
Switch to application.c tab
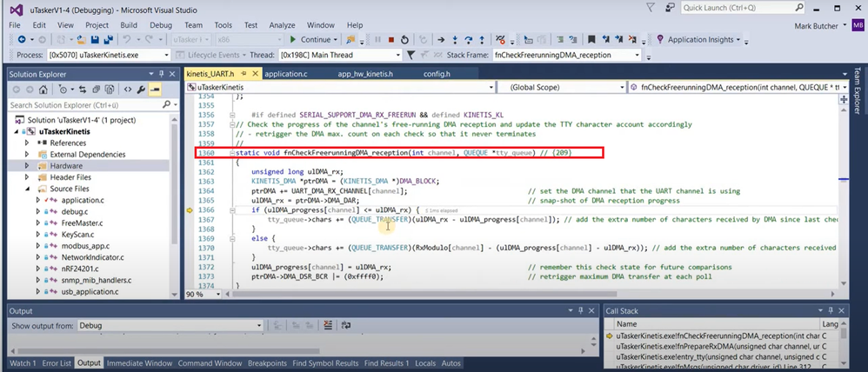click(x=285, y=74)
